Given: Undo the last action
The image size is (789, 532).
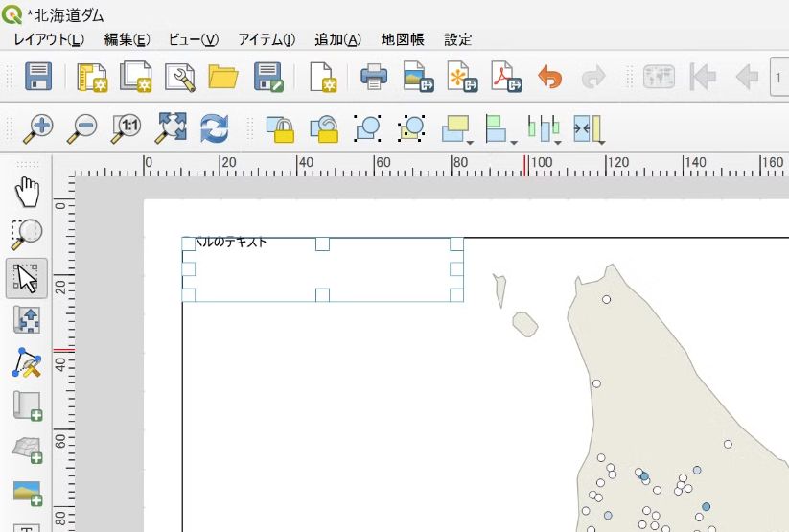Looking at the screenshot, I should pyautogui.click(x=550, y=77).
